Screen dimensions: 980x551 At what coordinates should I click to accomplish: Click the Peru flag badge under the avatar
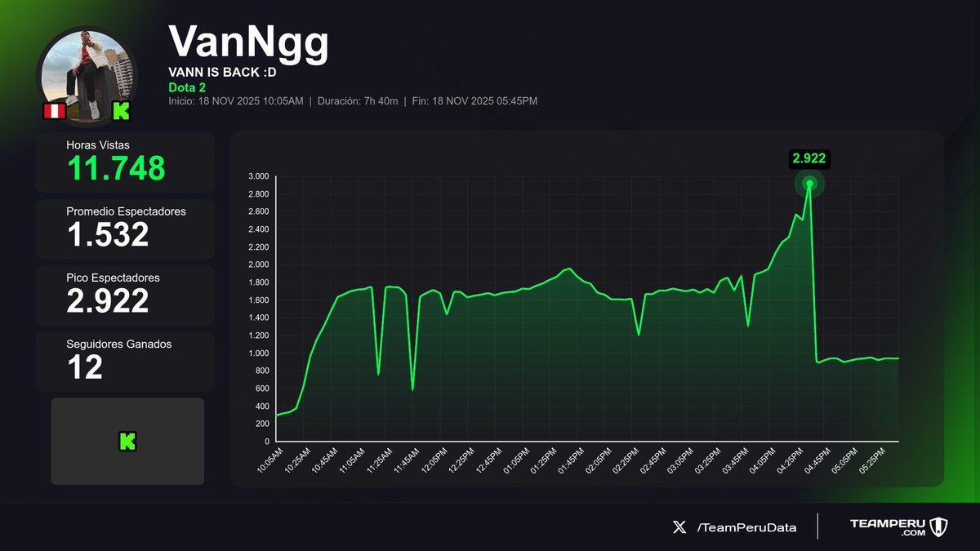pos(54,112)
